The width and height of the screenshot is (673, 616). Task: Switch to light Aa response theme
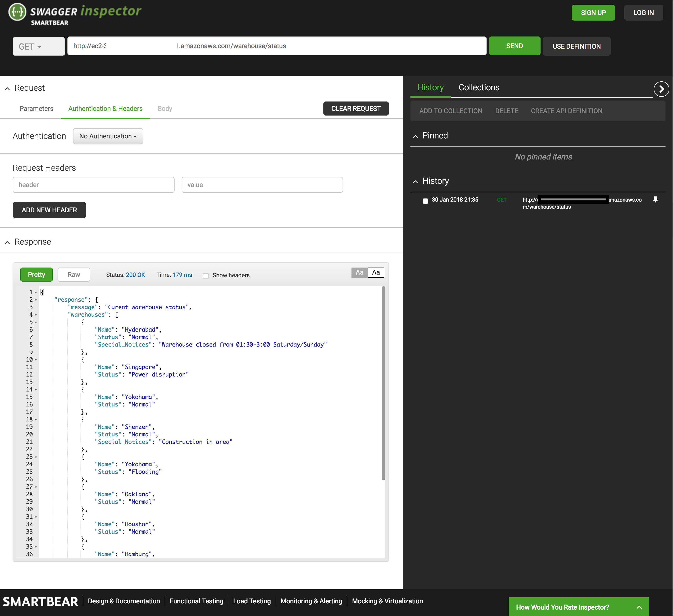pyautogui.click(x=376, y=273)
